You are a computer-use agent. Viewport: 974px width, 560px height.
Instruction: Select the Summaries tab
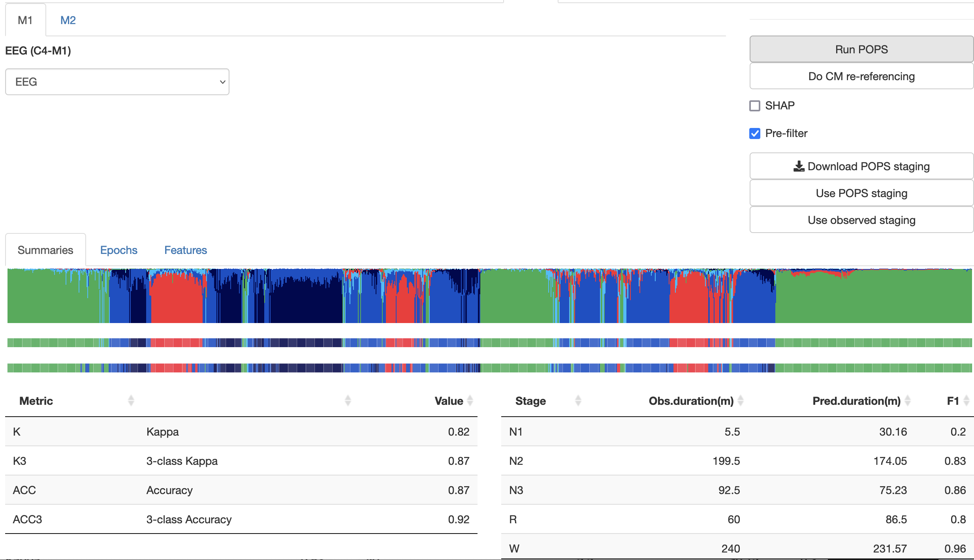click(x=45, y=250)
